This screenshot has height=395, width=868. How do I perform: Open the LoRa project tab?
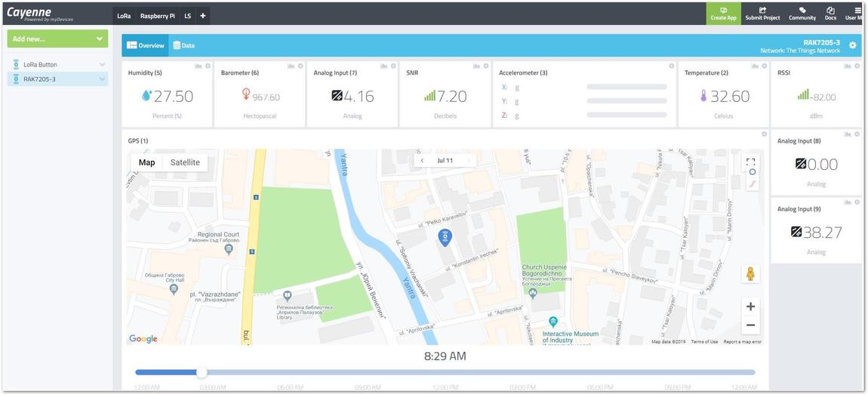click(124, 16)
